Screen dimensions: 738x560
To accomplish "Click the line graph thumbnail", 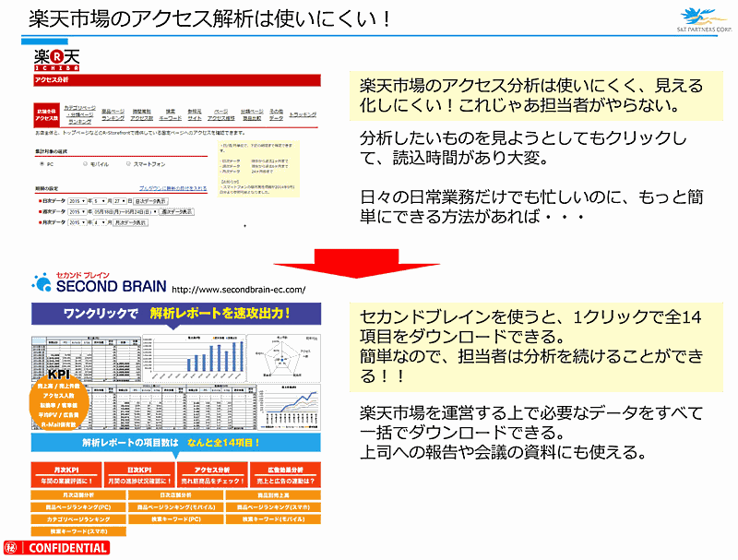I will [290, 408].
